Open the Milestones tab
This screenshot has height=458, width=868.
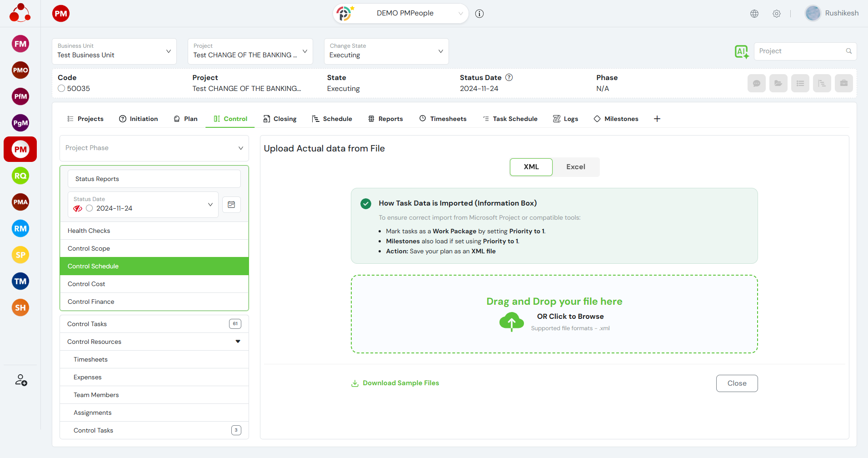[616, 119]
